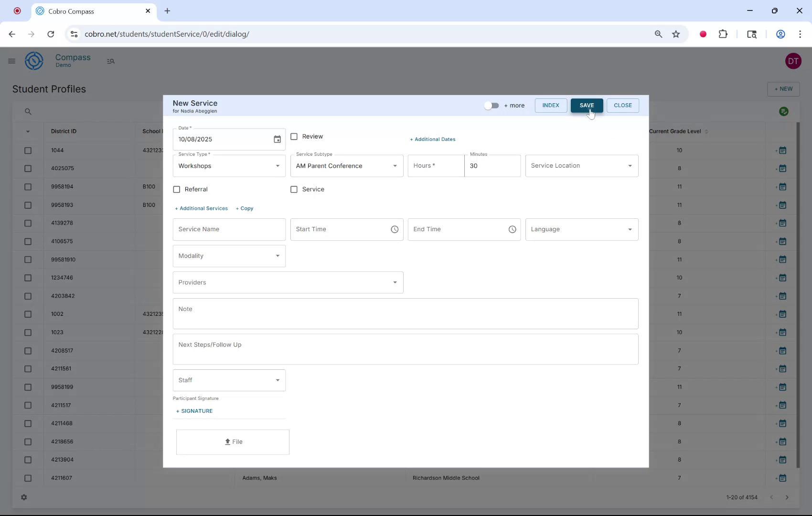Open the hamburger navigation menu
The image size is (812, 516).
coord(12,61)
